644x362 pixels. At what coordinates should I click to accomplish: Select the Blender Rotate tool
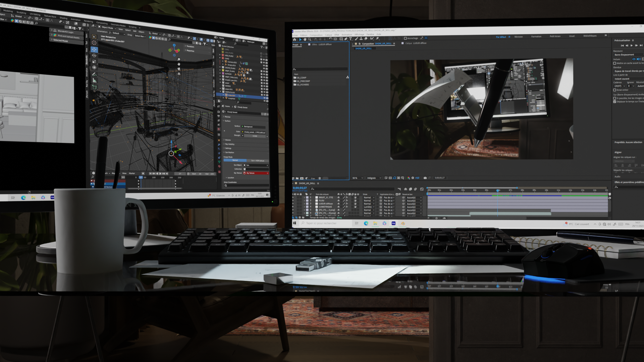click(94, 56)
